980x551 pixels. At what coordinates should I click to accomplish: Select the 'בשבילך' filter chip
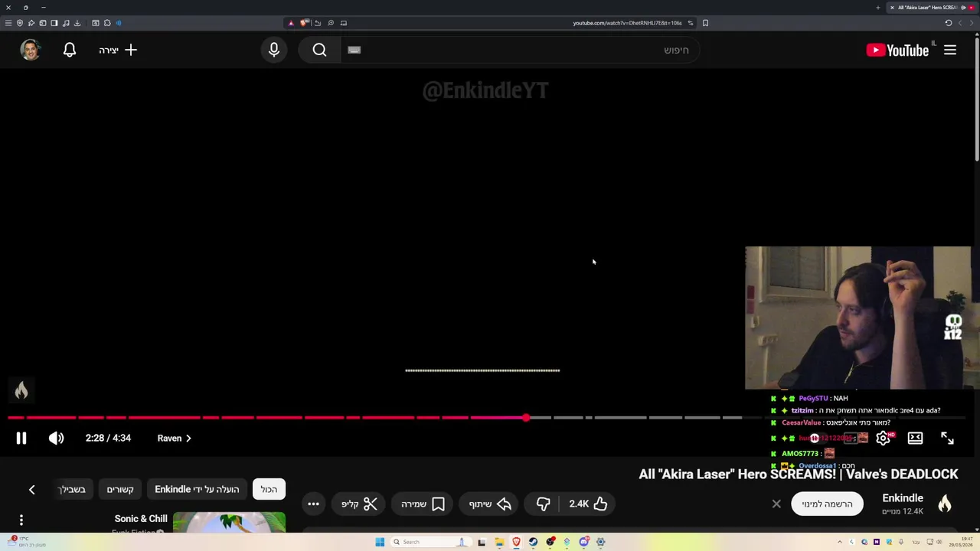point(73,489)
